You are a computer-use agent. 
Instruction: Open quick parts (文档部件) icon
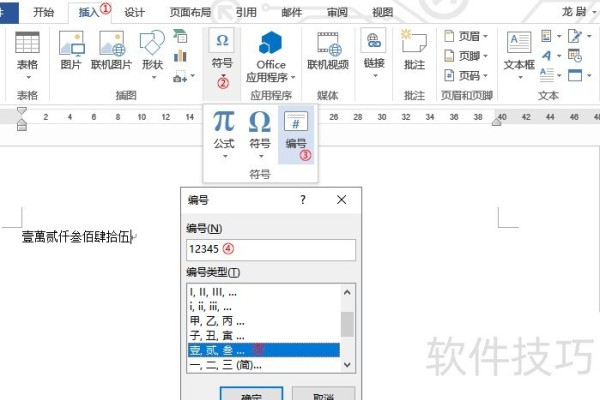point(546,36)
